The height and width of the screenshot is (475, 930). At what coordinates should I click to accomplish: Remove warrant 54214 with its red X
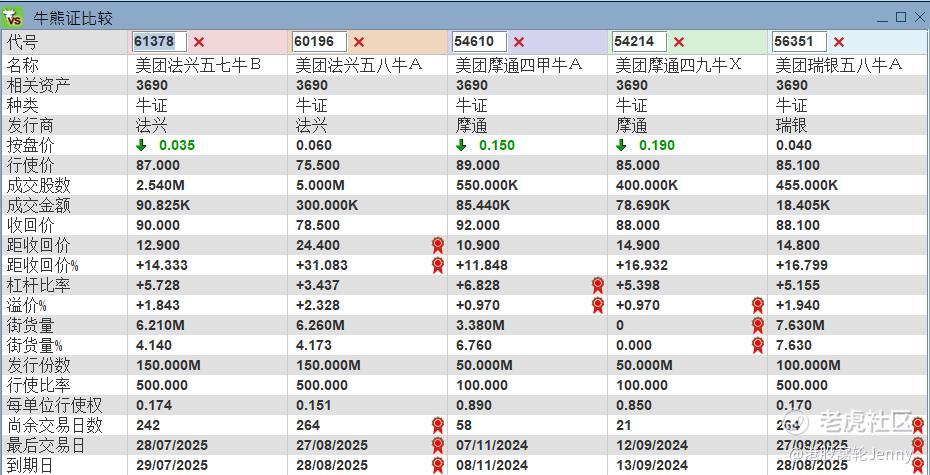[679, 42]
